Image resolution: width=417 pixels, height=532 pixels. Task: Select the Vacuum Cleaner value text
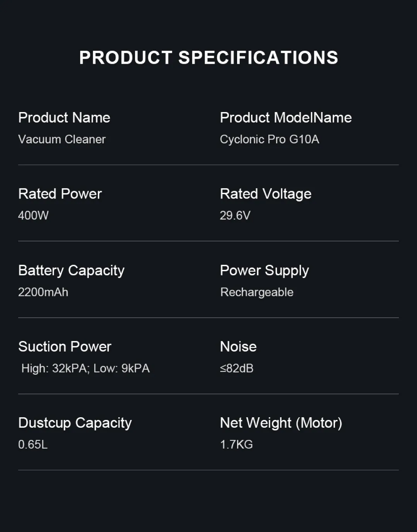point(62,139)
